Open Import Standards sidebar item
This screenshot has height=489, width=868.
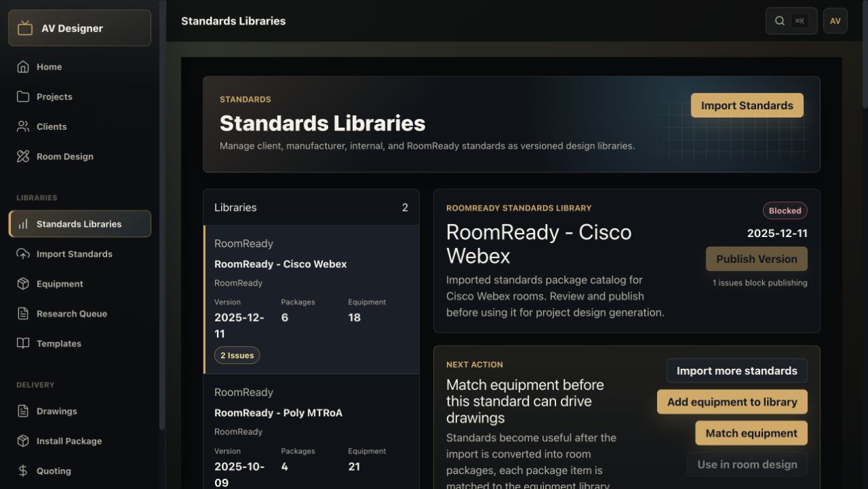(80, 254)
